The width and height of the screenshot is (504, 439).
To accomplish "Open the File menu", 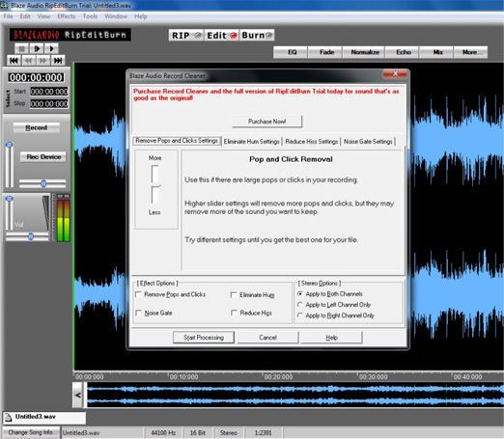I will click(8, 16).
